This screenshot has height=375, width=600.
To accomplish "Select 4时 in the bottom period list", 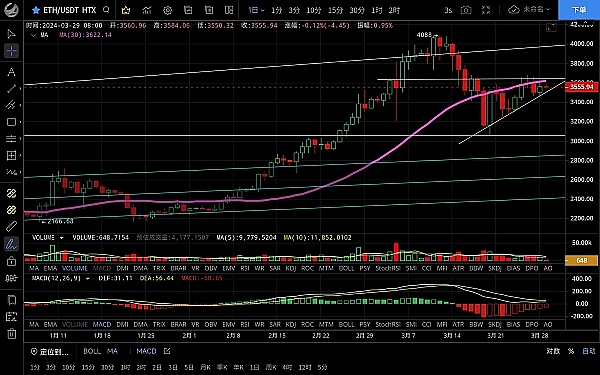I will pos(287,367).
